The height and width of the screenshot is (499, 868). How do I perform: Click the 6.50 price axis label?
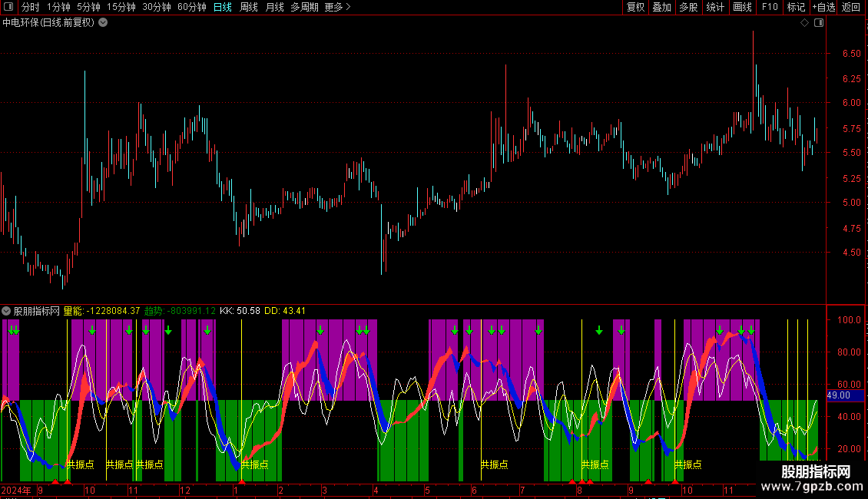click(x=851, y=54)
